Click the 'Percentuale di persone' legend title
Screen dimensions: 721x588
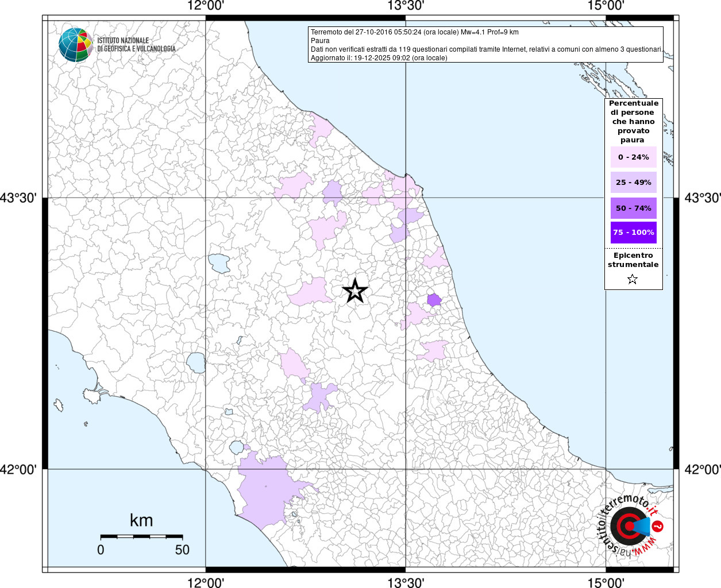pyautogui.click(x=633, y=121)
